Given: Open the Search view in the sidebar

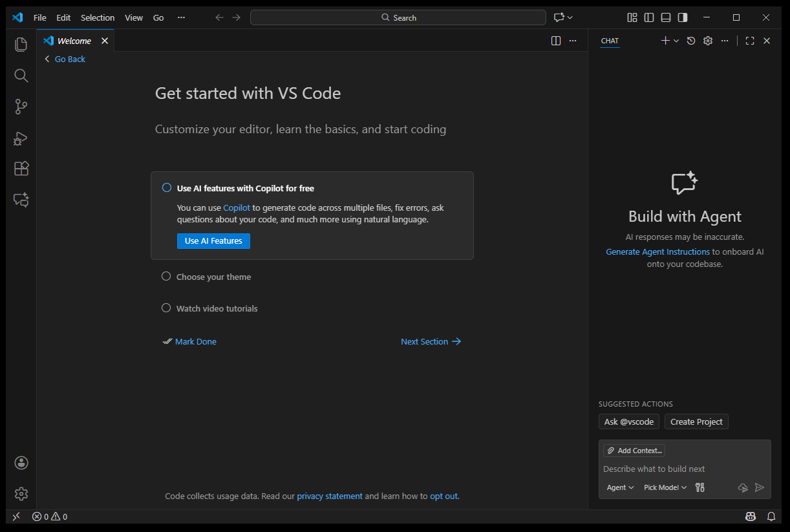Looking at the screenshot, I should [x=21, y=76].
